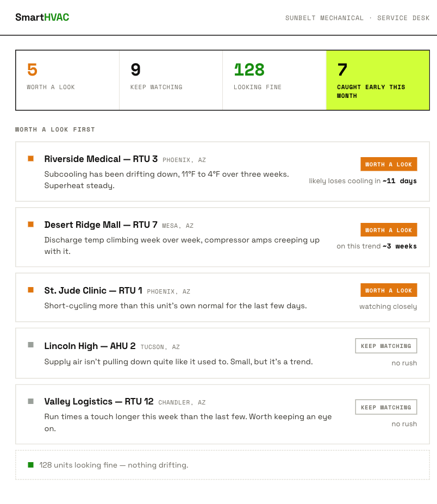Open the SmartHVAC logo home link
This screenshot has height=504, width=437.
[42, 17]
